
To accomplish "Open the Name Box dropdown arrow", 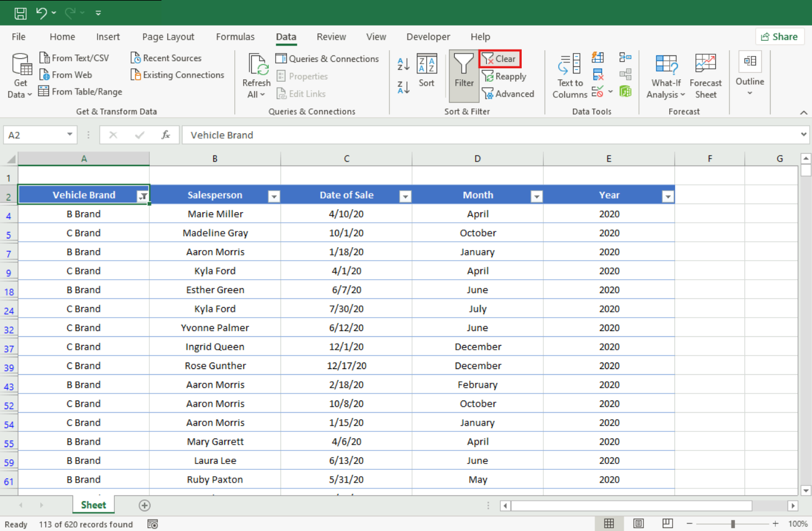I will pyautogui.click(x=69, y=135).
